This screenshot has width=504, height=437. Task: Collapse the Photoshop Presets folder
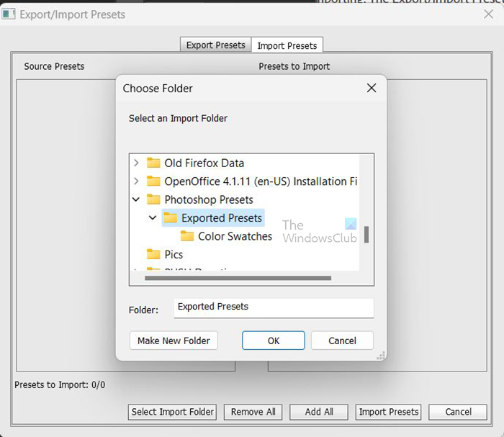point(136,199)
